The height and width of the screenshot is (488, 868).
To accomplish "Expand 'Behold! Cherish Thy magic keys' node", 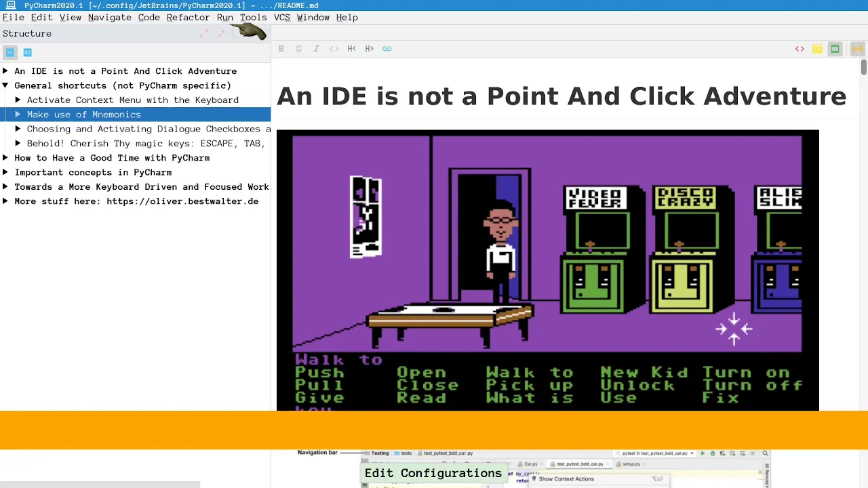I will (18, 143).
